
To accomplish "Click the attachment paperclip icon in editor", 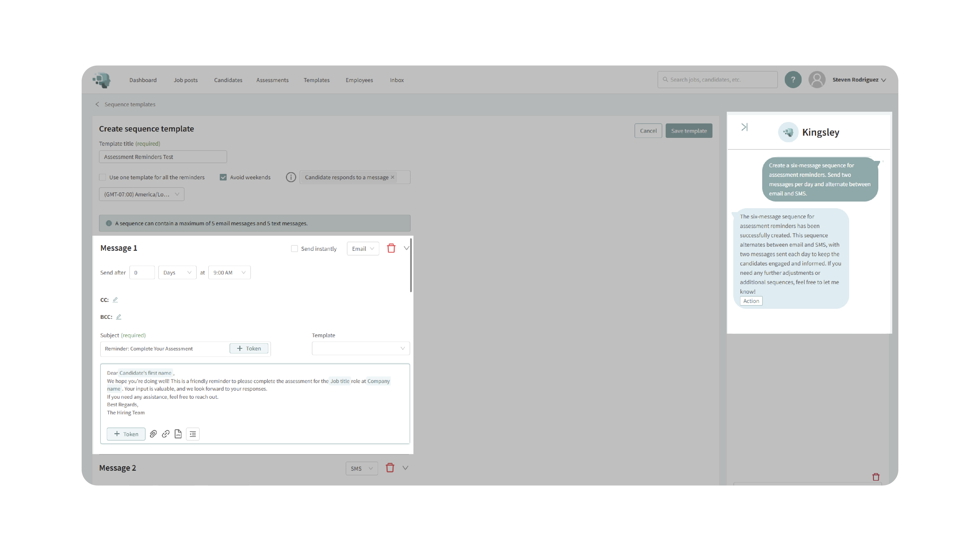I will (153, 434).
